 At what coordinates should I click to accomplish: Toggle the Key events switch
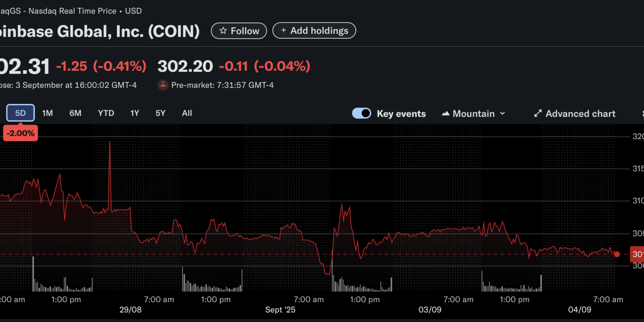pyautogui.click(x=362, y=114)
